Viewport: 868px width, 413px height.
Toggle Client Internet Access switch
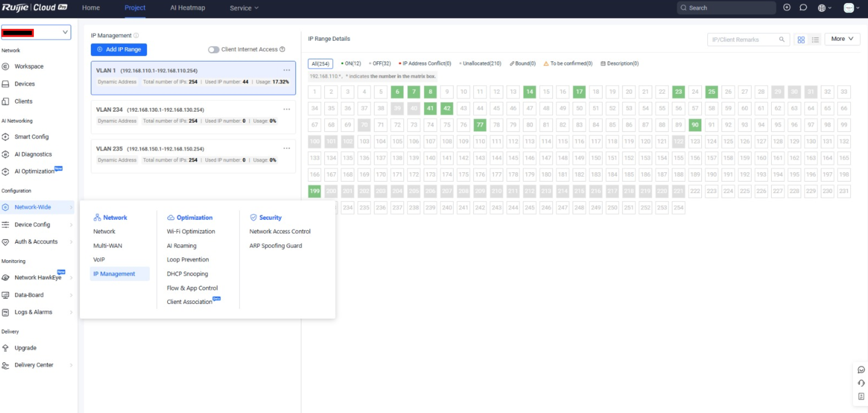click(214, 50)
